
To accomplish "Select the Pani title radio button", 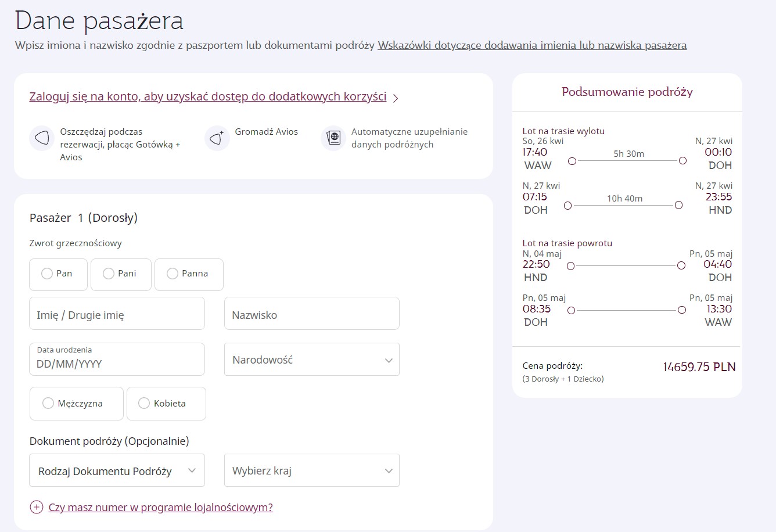I will coord(109,274).
